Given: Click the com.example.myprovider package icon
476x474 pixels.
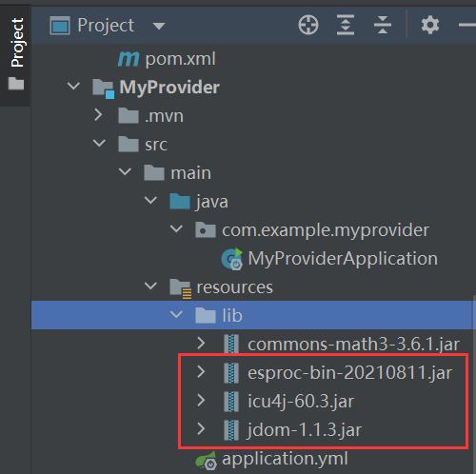Looking at the screenshot, I should tap(206, 229).
